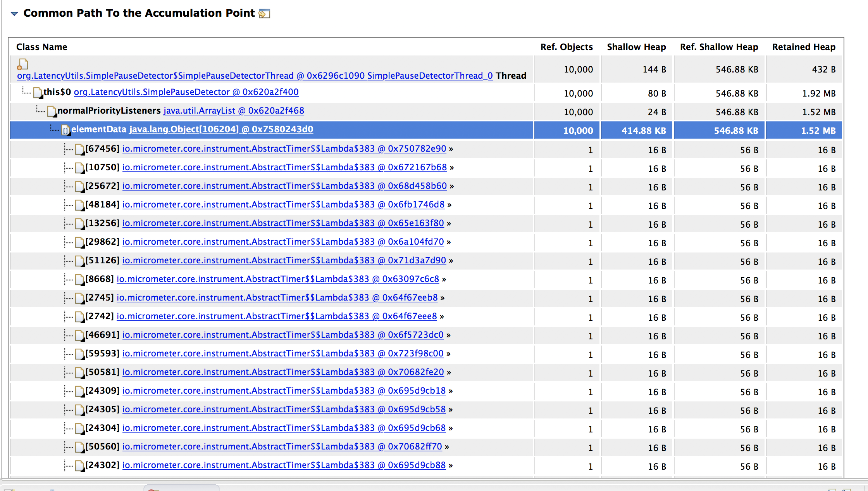Open java.lang.Object[106204] @ 0x7580243d0
Viewport: 868px width, 491px height.
(x=221, y=130)
